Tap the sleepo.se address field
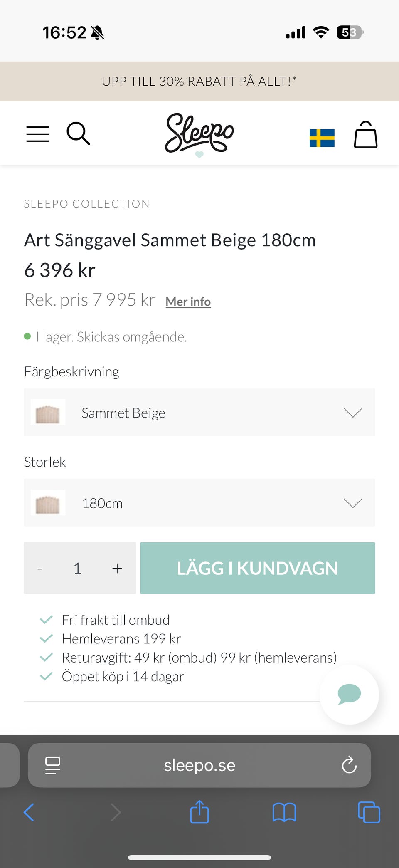 (x=199, y=765)
